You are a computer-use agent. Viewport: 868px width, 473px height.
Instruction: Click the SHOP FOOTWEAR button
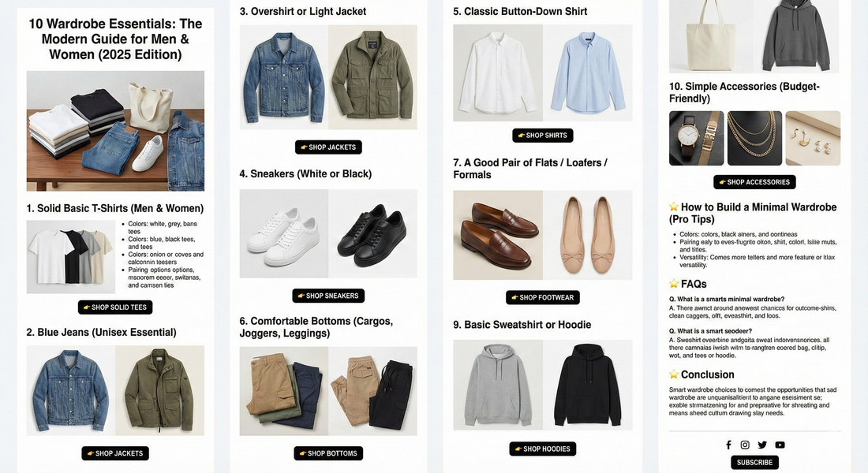point(542,296)
